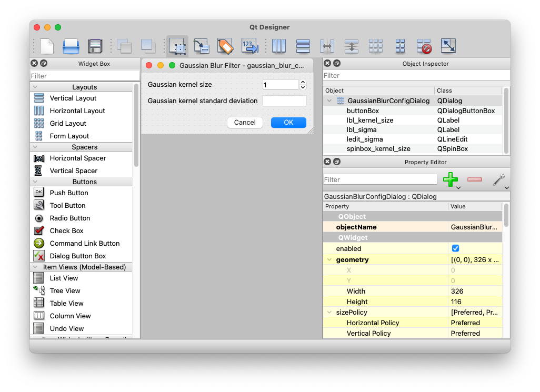Image resolution: width=540 pixels, height=392 pixels.
Task: Click the Break Layout icon
Action: click(424, 46)
